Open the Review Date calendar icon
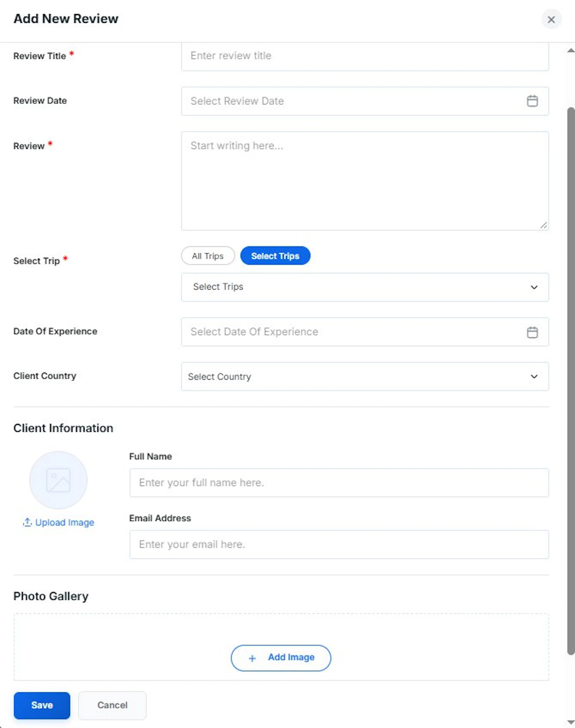Screen dimensions: 575x728 click(532, 101)
